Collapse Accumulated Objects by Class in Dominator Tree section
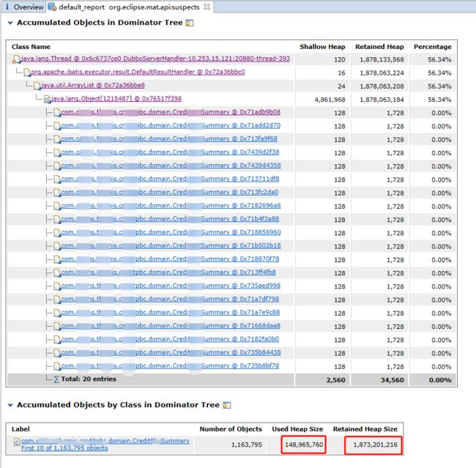476x468 pixels. coord(10,405)
